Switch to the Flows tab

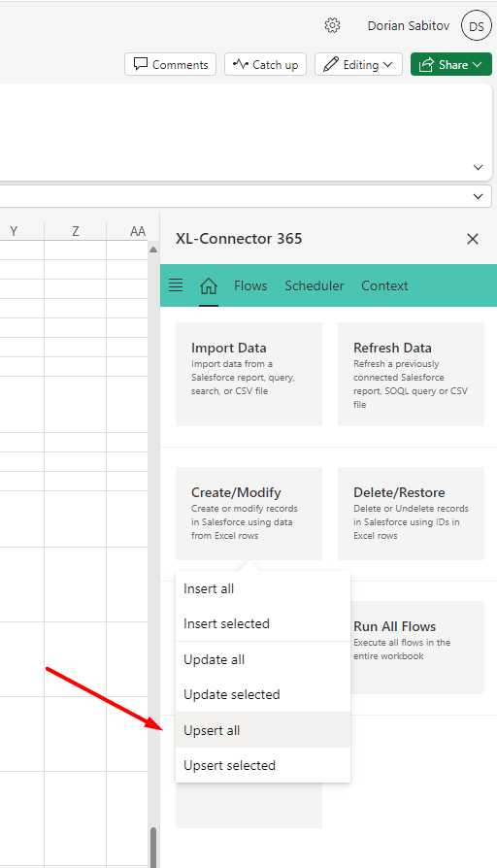(250, 285)
